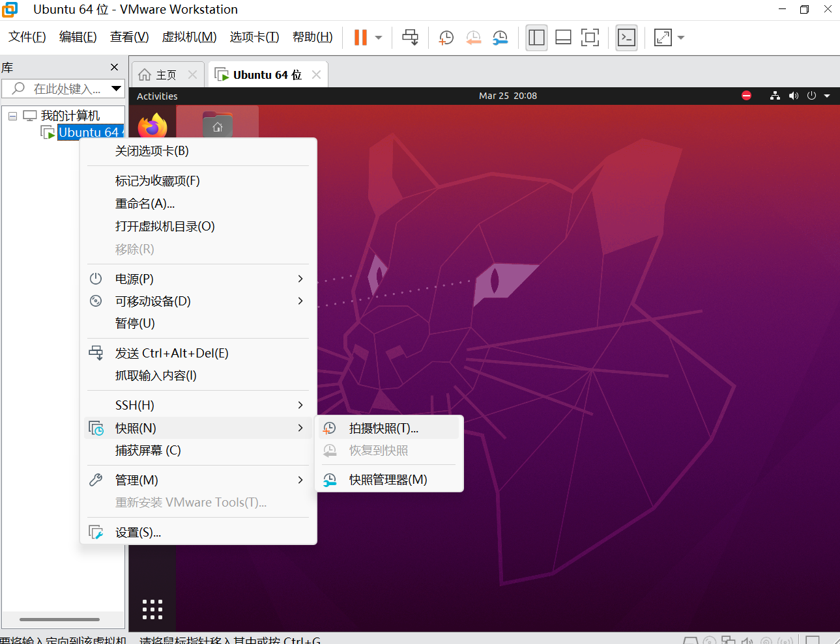840x644 pixels.
Task: Open 设置(S)... from context menu
Action: 198,533
